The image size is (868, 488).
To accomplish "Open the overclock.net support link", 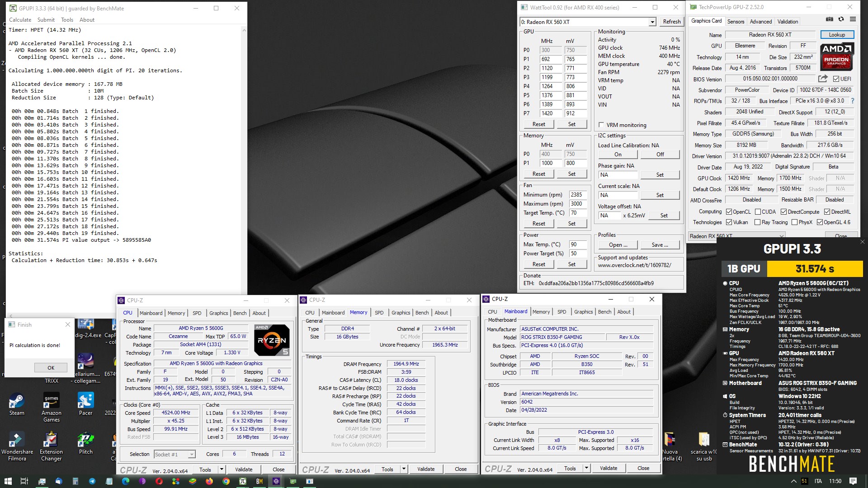I will (634, 265).
